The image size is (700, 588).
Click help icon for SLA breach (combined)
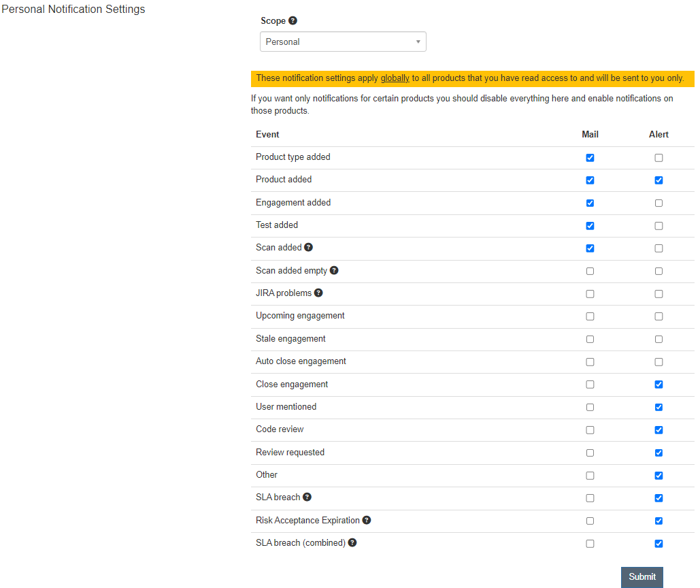pyautogui.click(x=352, y=543)
